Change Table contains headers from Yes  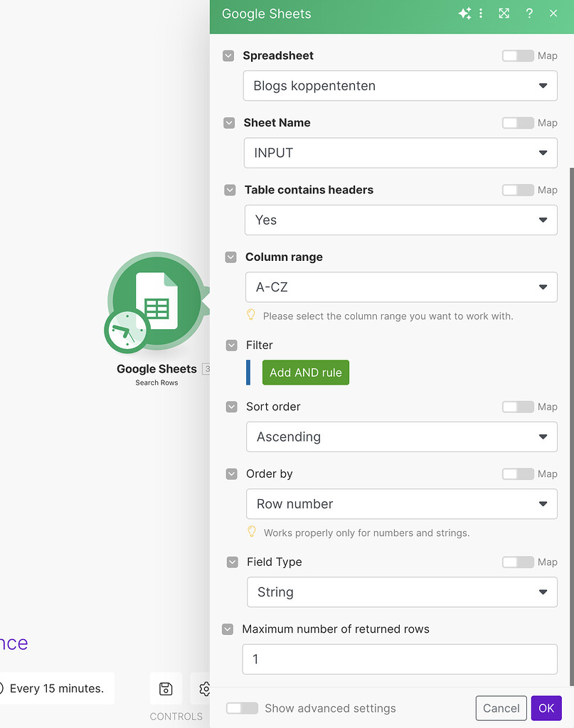401,220
